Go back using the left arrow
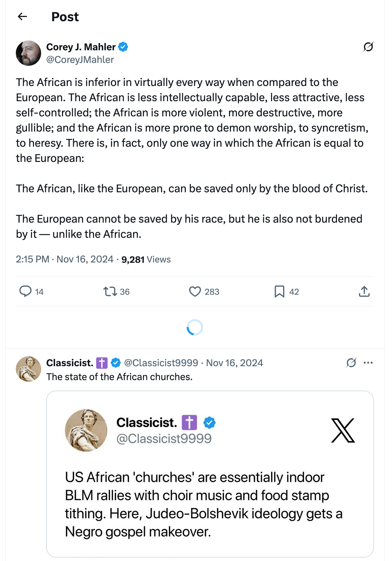The width and height of the screenshot is (392, 561). 22,16
